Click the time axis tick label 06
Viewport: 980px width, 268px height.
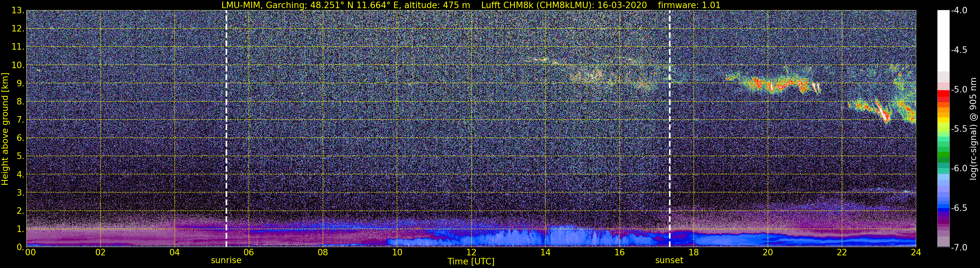click(x=248, y=253)
